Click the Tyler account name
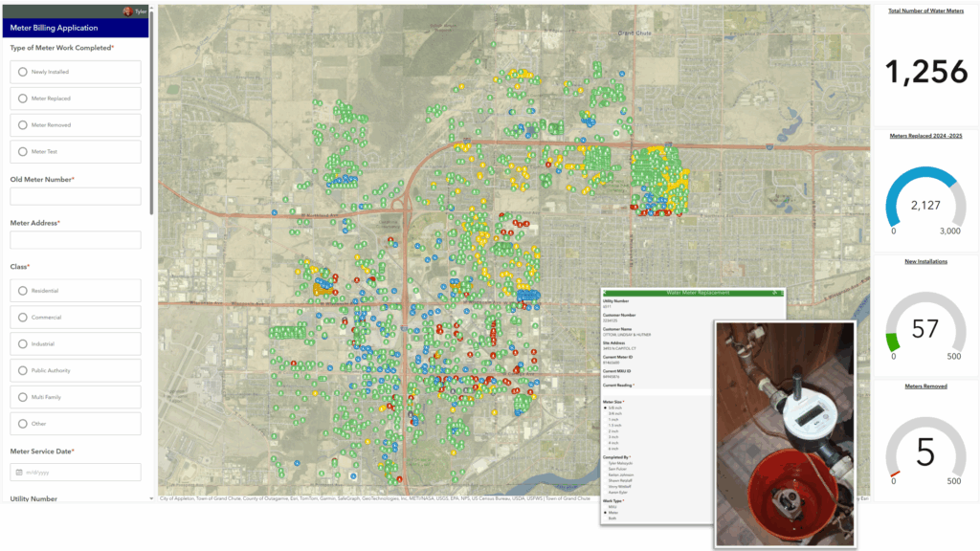Screen dimensions: 980x551 coord(141,11)
